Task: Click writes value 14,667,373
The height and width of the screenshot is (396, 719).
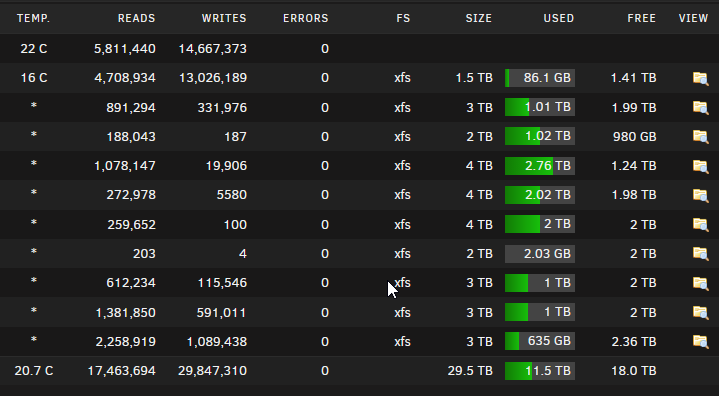Action: point(213,49)
